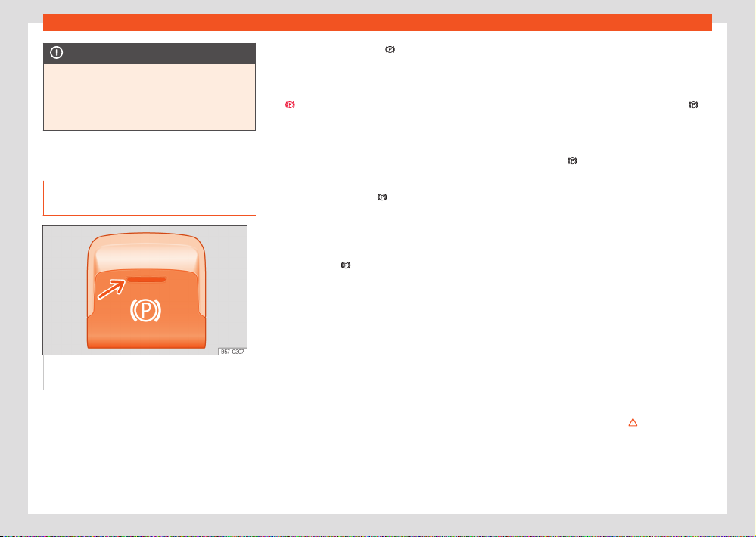Click the black parking brake icon at far right
756x537 pixels.
692,105
